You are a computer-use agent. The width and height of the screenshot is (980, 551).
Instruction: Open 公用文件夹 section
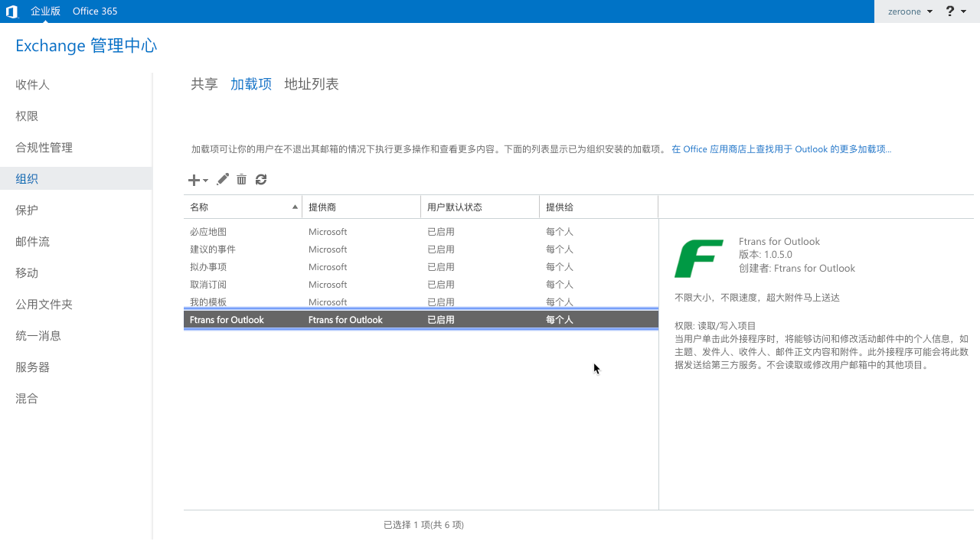[44, 304]
